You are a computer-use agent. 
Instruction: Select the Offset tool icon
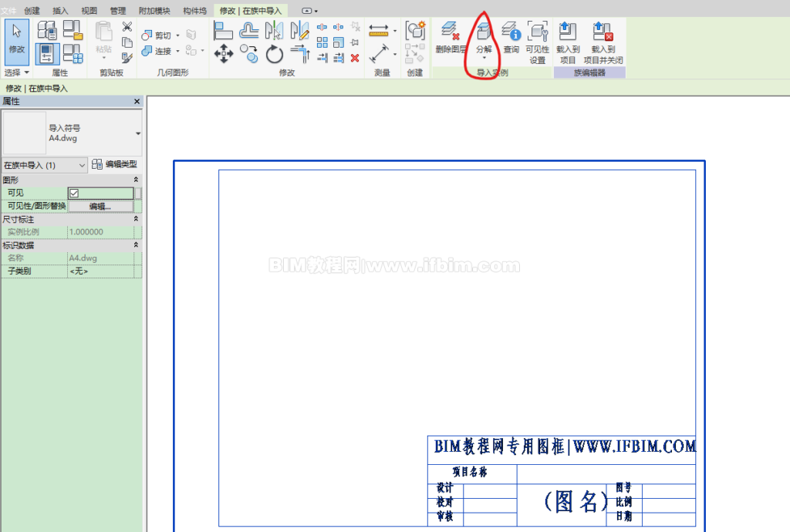[x=249, y=30]
